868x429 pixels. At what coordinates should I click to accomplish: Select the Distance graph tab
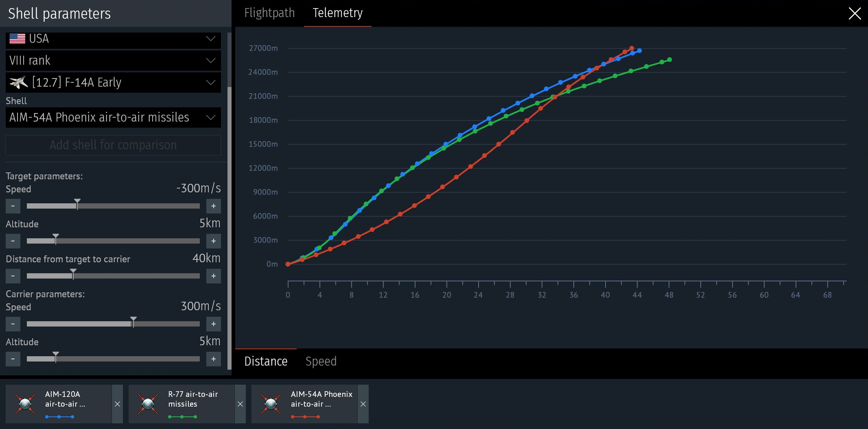coord(266,361)
